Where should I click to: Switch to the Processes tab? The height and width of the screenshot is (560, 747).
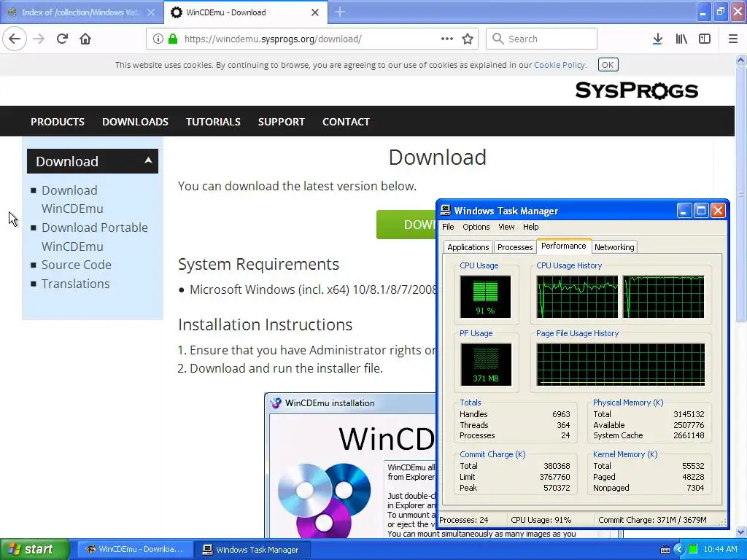coord(514,247)
